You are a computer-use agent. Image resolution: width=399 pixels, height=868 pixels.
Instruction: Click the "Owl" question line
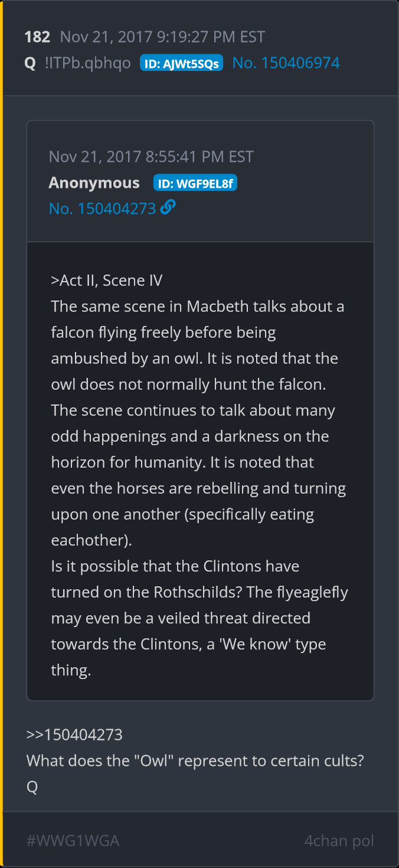(x=195, y=761)
